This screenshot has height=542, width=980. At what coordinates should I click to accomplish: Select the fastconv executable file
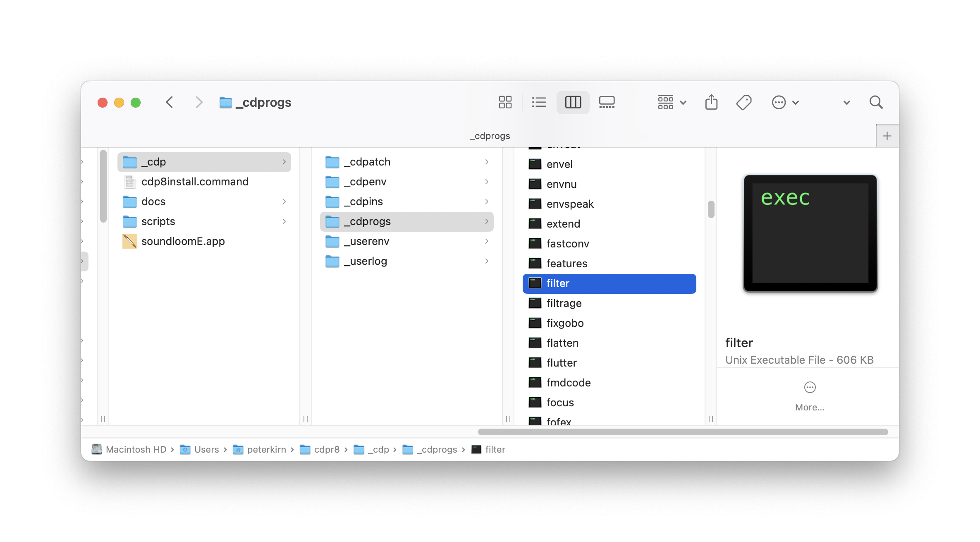pos(567,244)
